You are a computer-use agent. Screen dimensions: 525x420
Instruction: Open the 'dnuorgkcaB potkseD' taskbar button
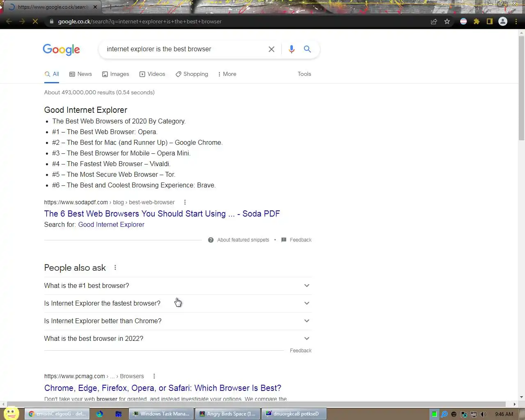[294, 414]
